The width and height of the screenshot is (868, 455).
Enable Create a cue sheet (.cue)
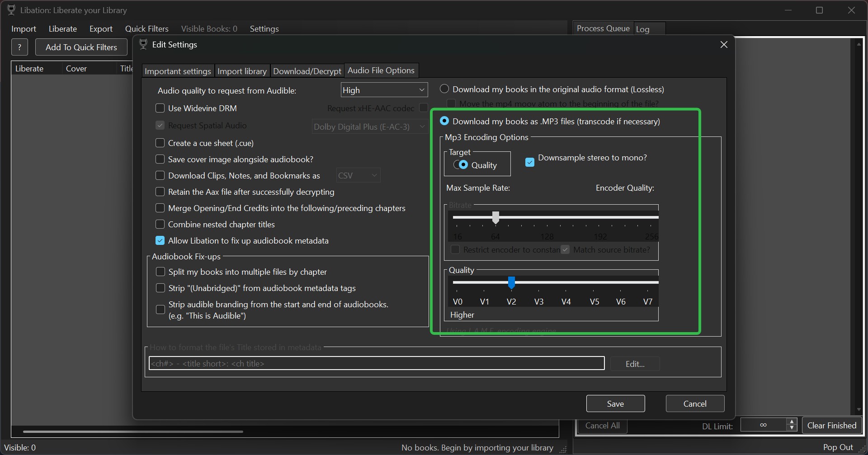point(160,143)
